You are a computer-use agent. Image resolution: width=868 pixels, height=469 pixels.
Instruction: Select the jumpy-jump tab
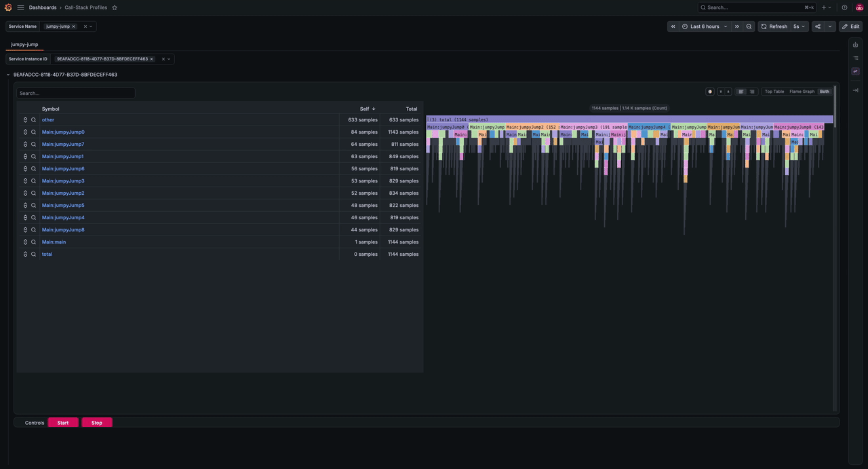(x=24, y=44)
